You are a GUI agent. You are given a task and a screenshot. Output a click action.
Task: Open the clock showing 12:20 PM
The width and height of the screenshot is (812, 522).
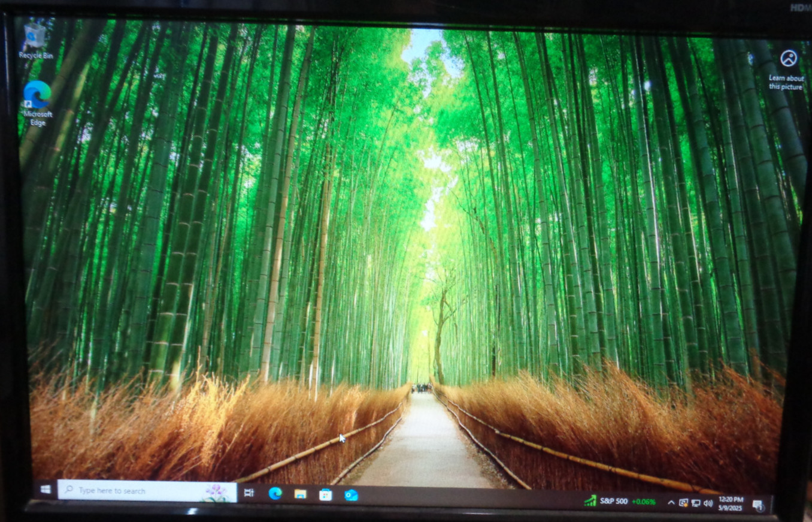[x=731, y=503]
